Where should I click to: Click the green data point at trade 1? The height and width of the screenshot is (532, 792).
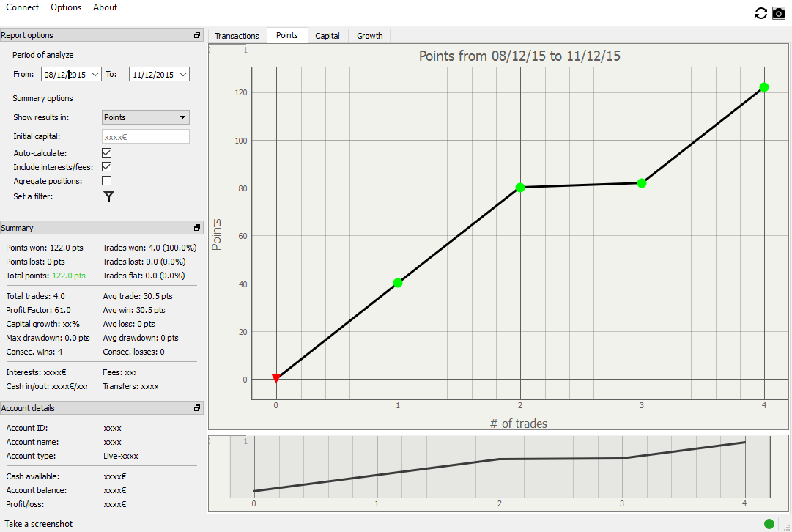pyautogui.click(x=398, y=283)
